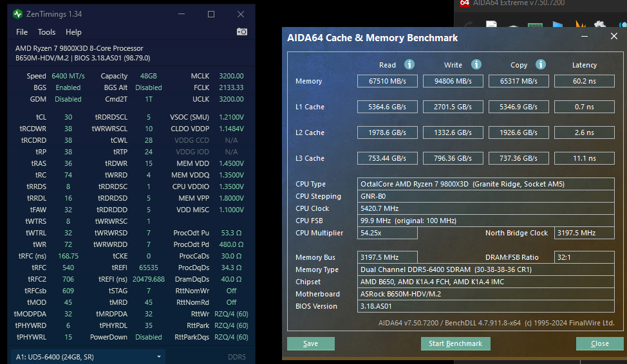Select the L2 Cache Read 1978.6 GB/s field
The width and height of the screenshot is (627, 364).
coord(388,132)
